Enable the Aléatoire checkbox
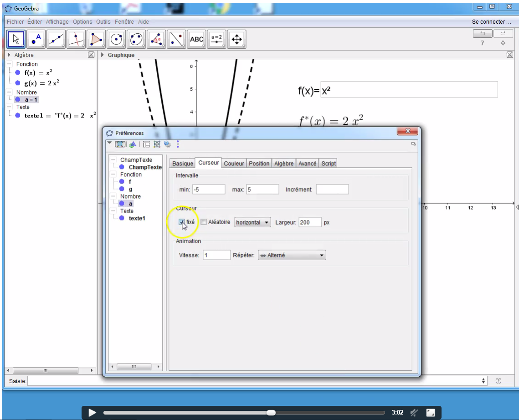519x420 pixels. tap(204, 222)
